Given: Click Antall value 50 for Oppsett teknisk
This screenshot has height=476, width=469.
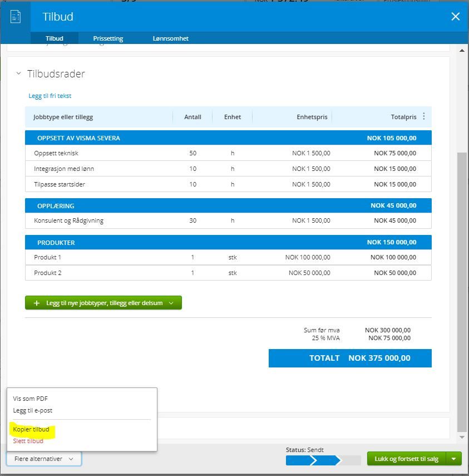Looking at the screenshot, I should tap(193, 153).
